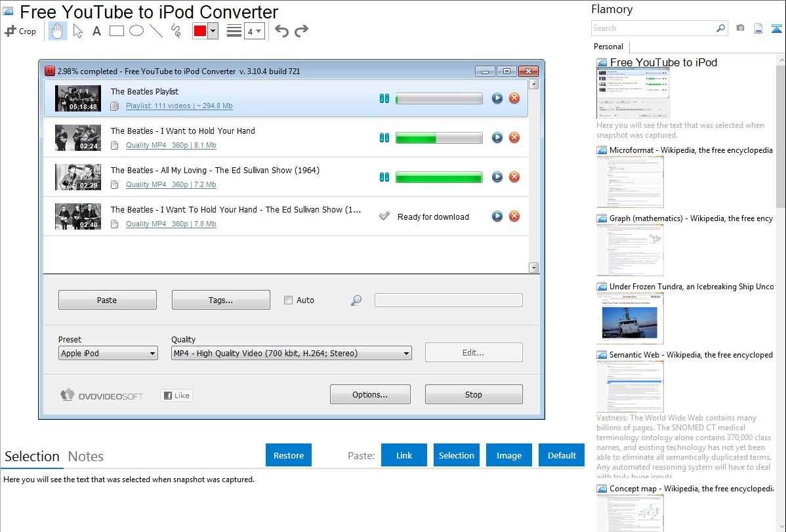Toggle the Auto checkbox
This screenshot has height=532, width=786.
[288, 300]
